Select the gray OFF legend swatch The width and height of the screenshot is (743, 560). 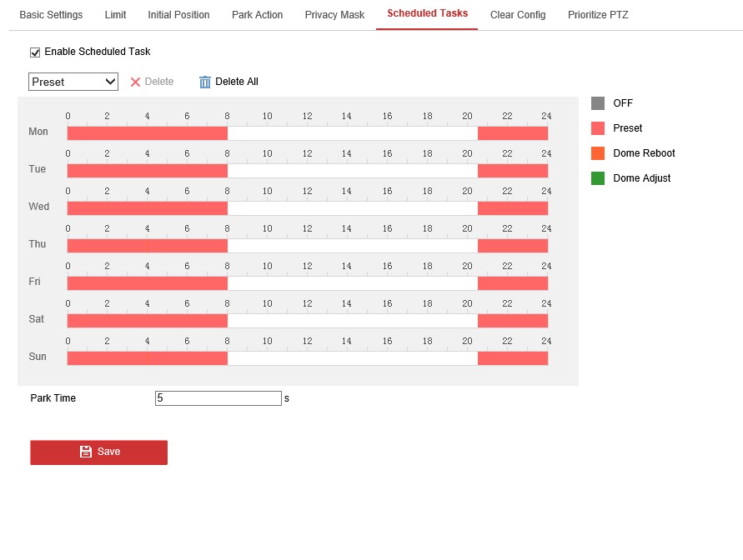coord(598,103)
